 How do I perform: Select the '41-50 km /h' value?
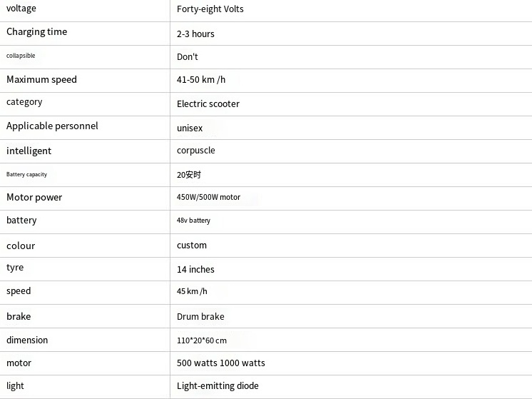pyautogui.click(x=201, y=80)
